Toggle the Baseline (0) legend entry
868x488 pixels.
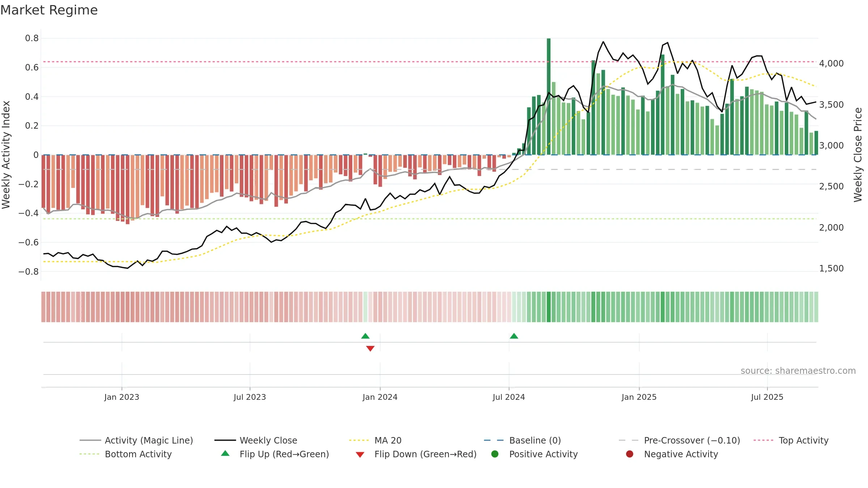[522, 440]
